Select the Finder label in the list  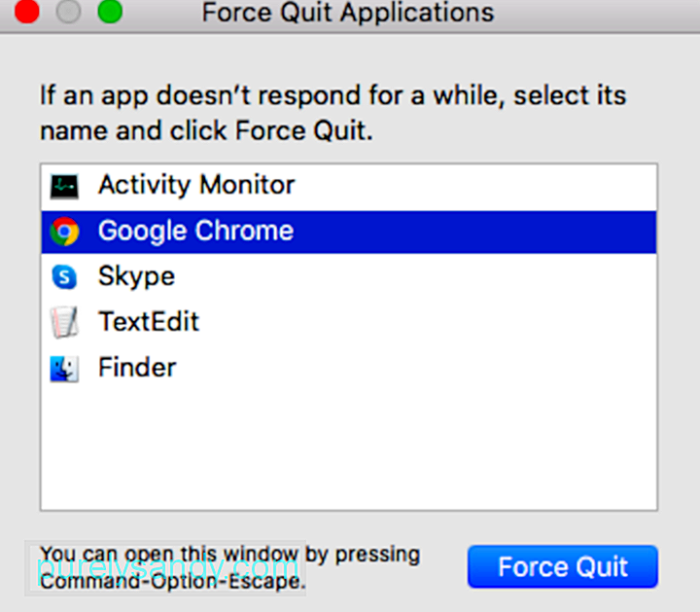[137, 367]
